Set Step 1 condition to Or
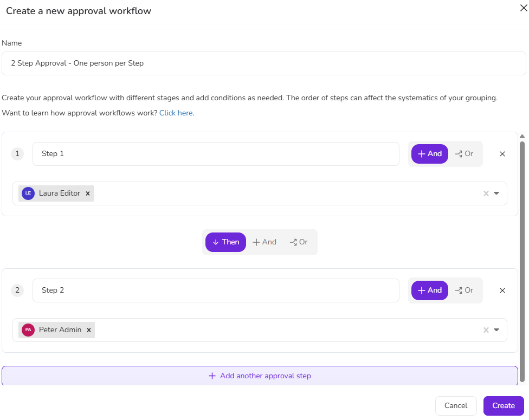The image size is (529, 420). [x=464, y=154]
